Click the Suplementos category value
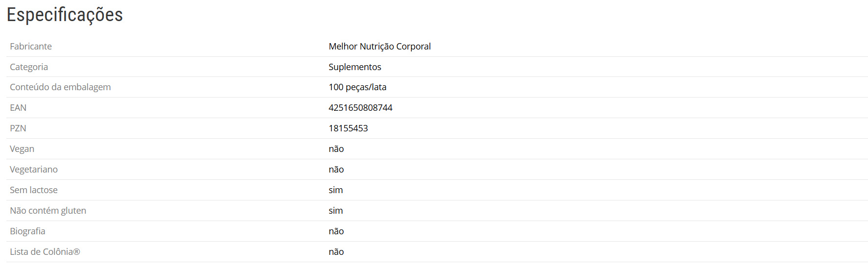The width and height of the screenshot is (868, 273). [354, 67]
